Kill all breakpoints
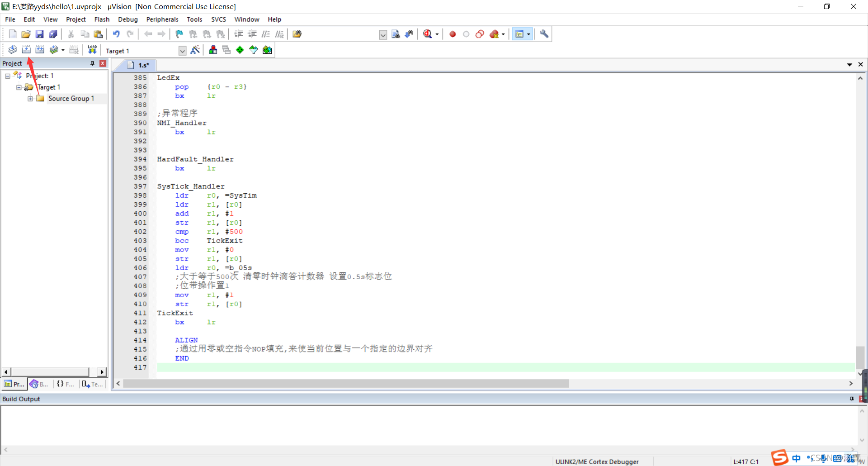The width and height of the screenshot is (868, 466). tap(494, 34)
